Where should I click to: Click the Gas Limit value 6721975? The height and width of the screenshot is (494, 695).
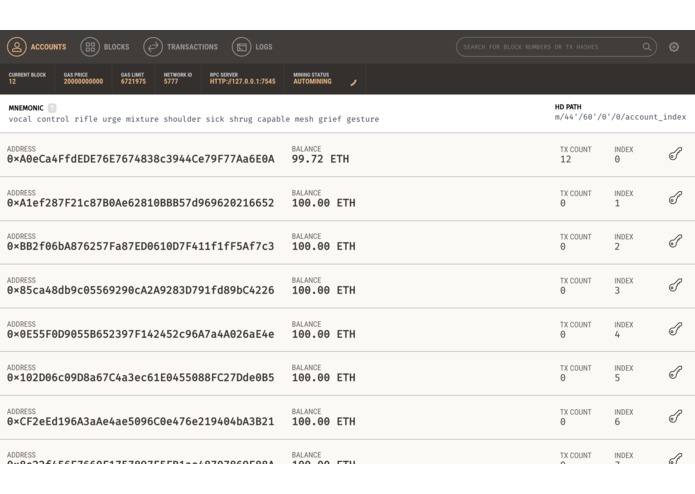[133, 82]
